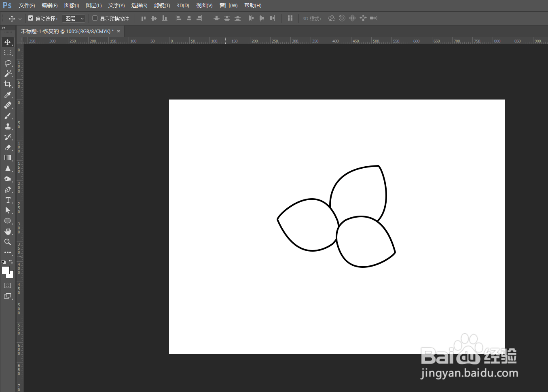
Task: Click Distribute vertical centers button
Action: pyautogui.click(x=227, y=18)
